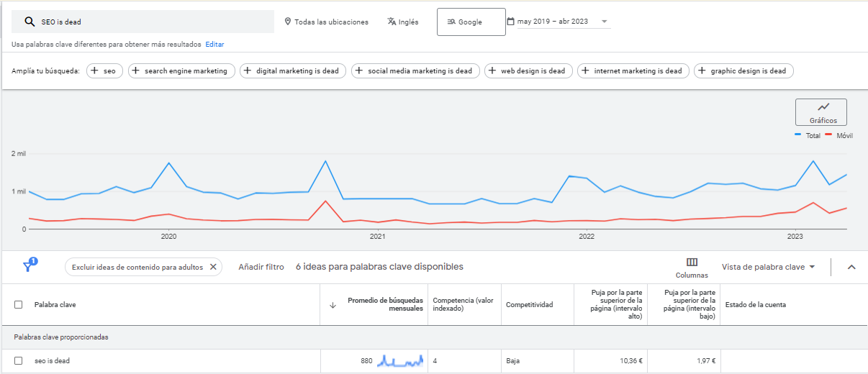Remove the adult content exclusion filter

(213, 267)
